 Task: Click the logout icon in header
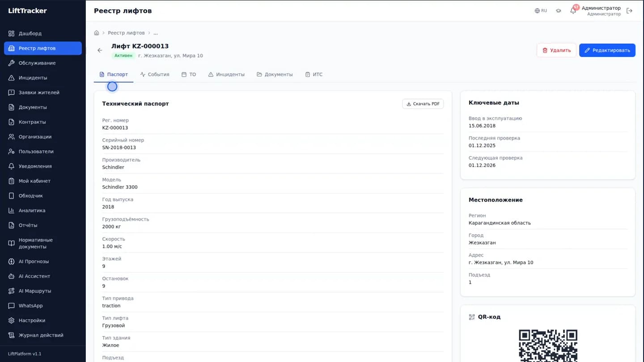(x=630, y=11)
